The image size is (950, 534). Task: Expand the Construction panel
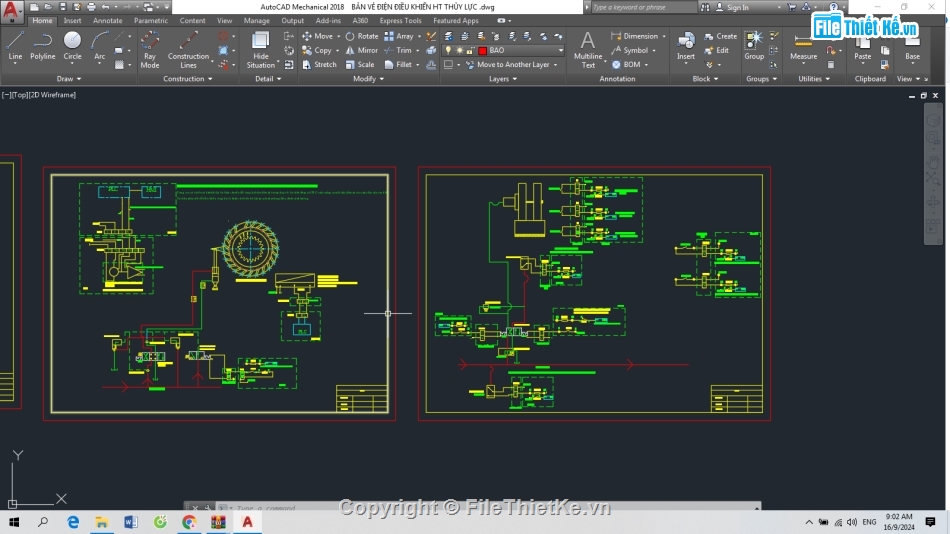pyautogui.click(x=188, y=79)
